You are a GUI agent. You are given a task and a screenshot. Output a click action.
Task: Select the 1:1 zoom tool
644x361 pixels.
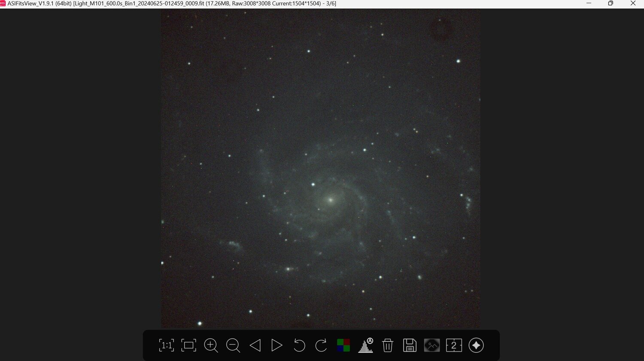tap(167, 346)
